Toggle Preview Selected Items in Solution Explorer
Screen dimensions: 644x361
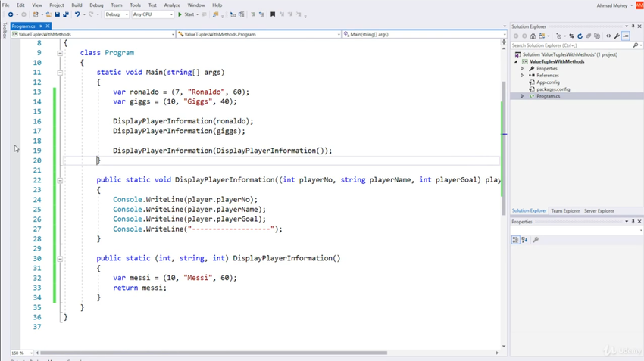[x=626, y=36]
